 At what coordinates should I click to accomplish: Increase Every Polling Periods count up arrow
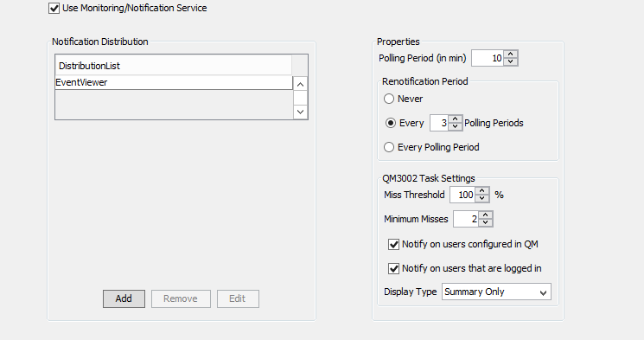pos(455,119)
